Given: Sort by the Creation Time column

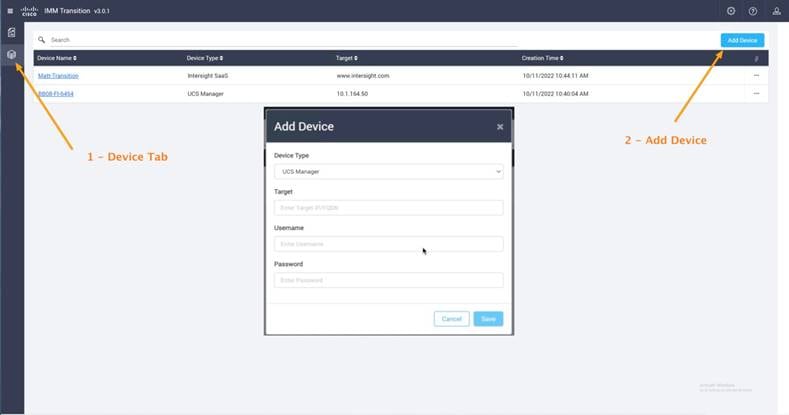Looking at the screenshot, I should pyautogui.click(x=542, y=58).
